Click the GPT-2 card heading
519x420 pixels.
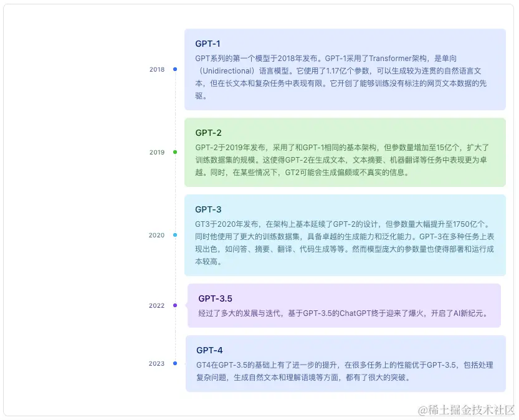pos(208,133)
